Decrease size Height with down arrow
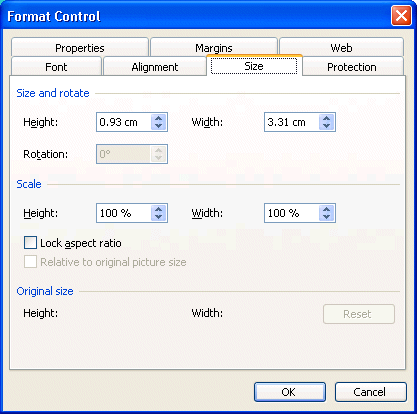 tap(159, 126)
